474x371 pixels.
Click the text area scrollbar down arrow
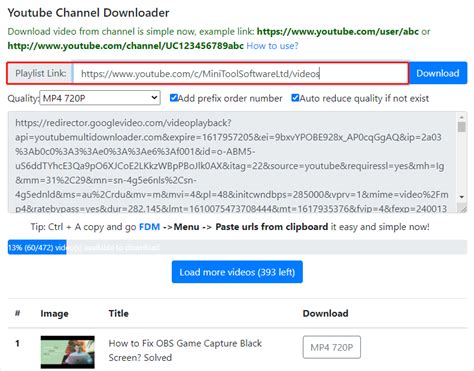pyautogui.click(x=462, y=197)
